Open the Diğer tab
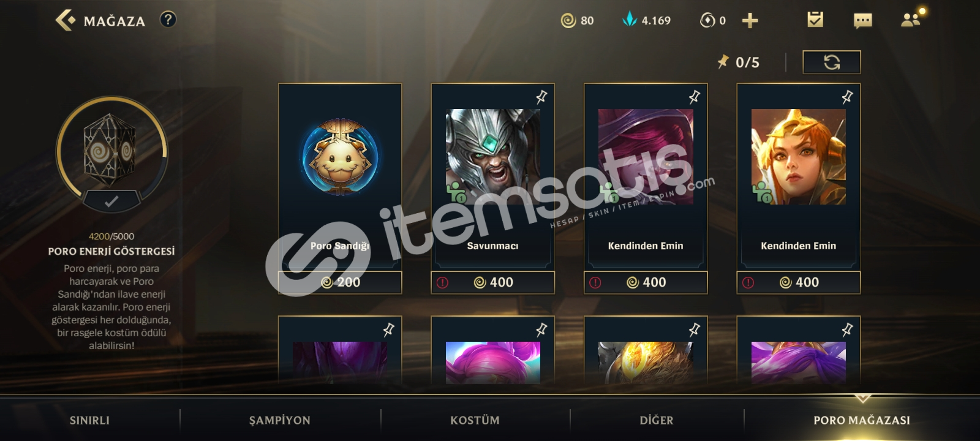This screenshot has width=980, height=441. coord(657,420)
